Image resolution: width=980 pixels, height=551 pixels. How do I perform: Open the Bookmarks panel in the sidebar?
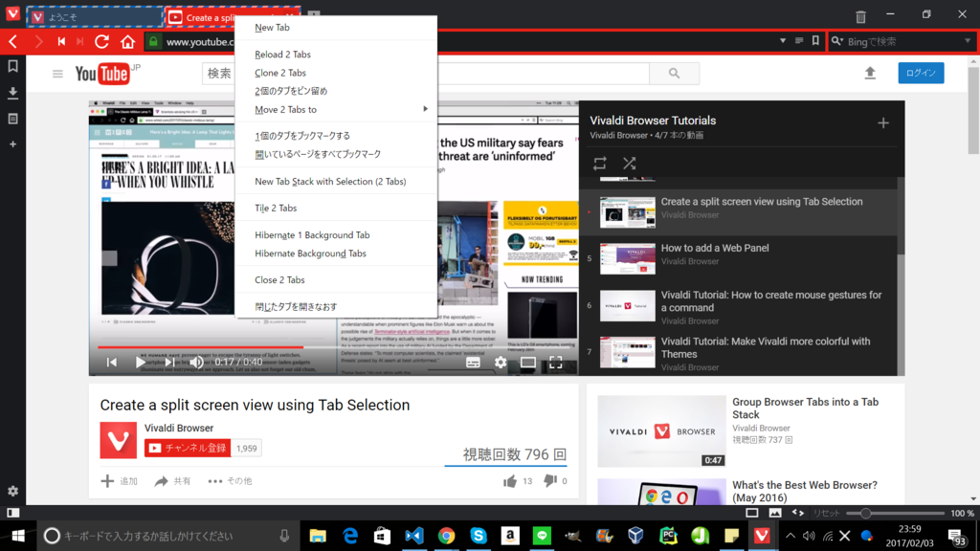[x=12, y=66]
